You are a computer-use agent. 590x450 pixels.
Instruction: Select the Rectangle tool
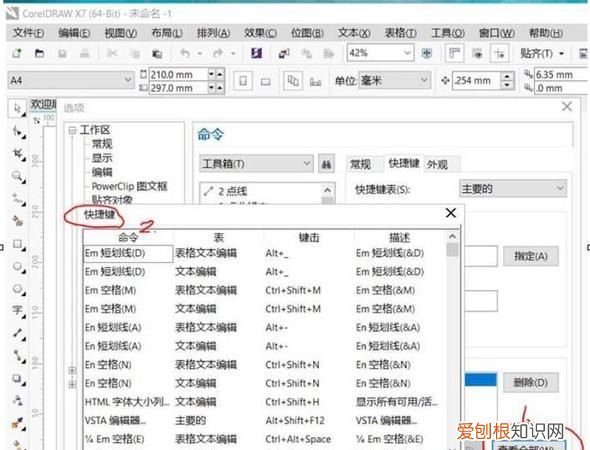17,244
